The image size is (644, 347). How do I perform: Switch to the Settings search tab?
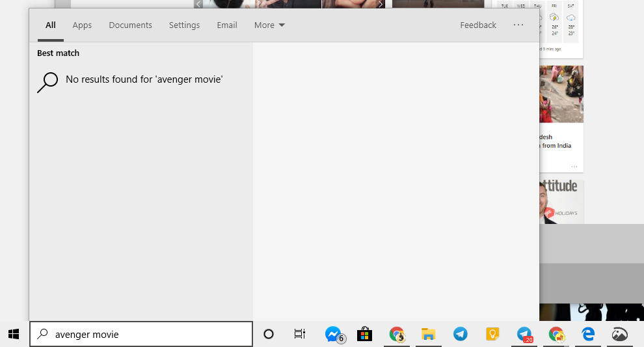[x=184, y=25]
